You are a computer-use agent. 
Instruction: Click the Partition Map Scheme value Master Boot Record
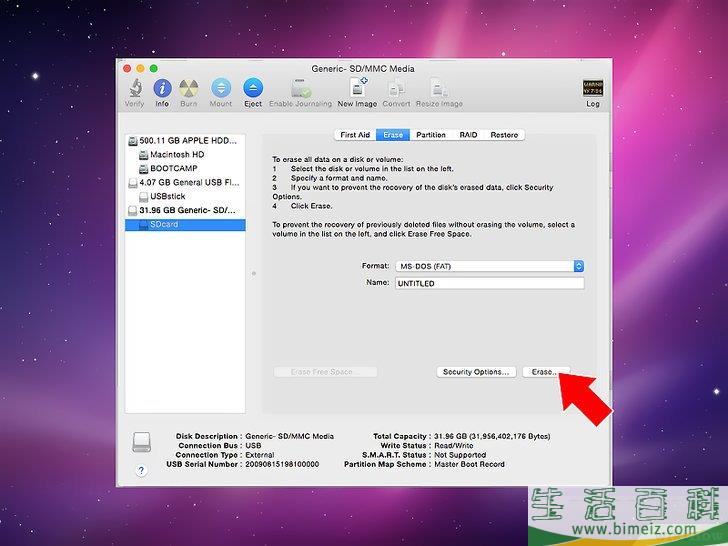469,464
